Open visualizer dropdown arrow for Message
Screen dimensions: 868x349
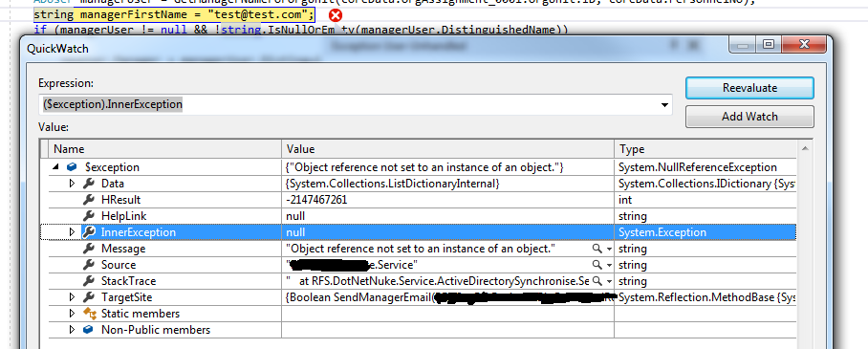[x=609, y=250]
